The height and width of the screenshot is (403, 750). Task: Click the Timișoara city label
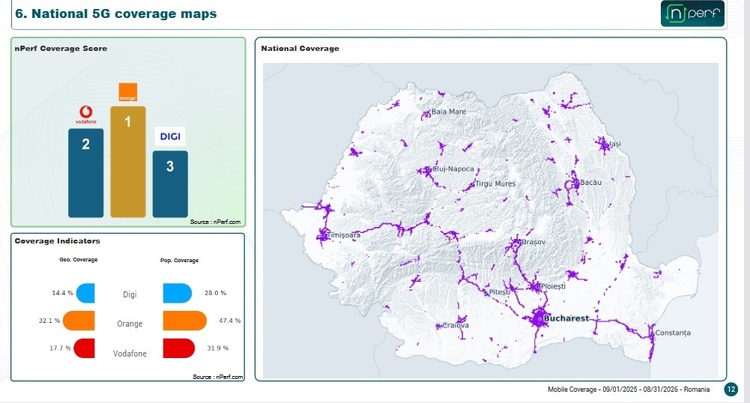[x=343, y=235]
